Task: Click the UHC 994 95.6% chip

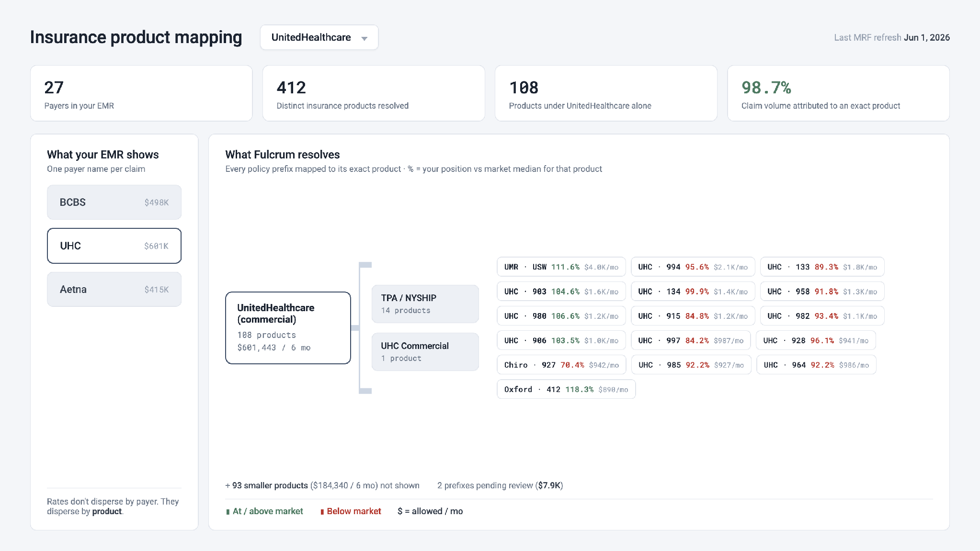Action: click(x=693, y=267)
